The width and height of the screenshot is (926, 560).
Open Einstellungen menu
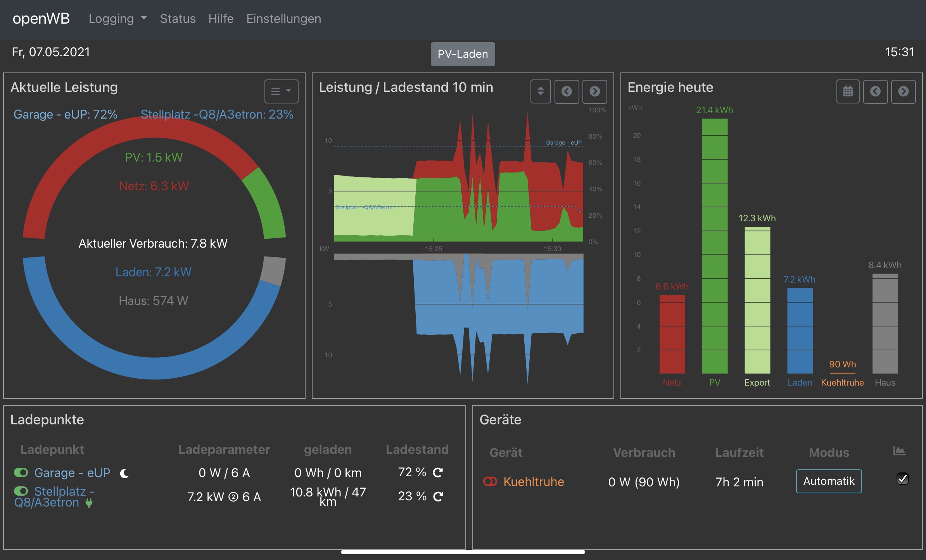[x=283, y=19]
